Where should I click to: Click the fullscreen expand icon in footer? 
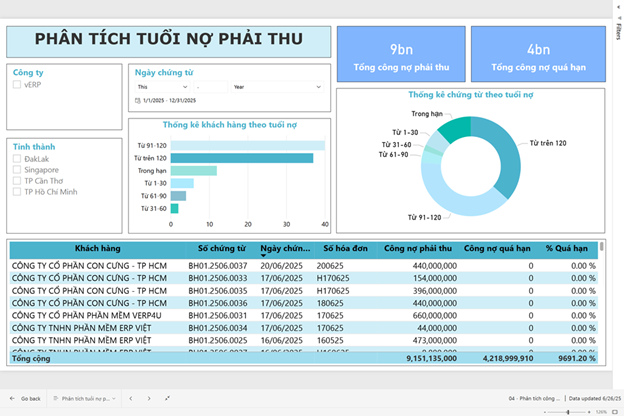[x=167, y=398]
